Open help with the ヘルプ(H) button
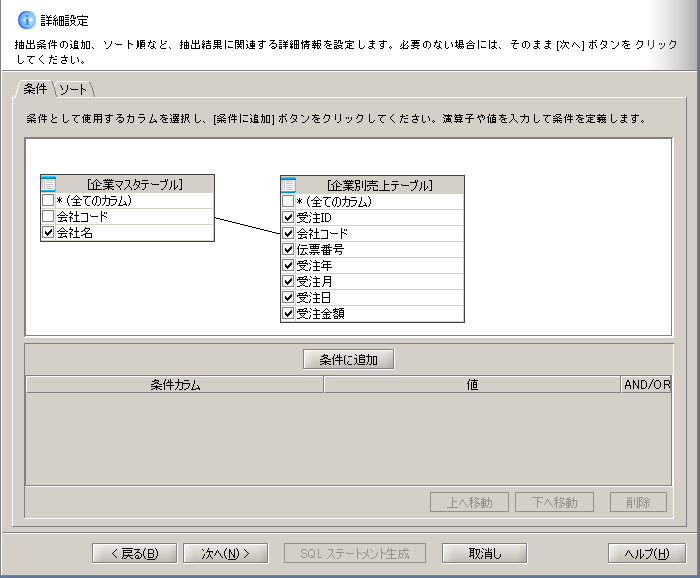The width and height of the screenshot is (700, 578). 646,553
